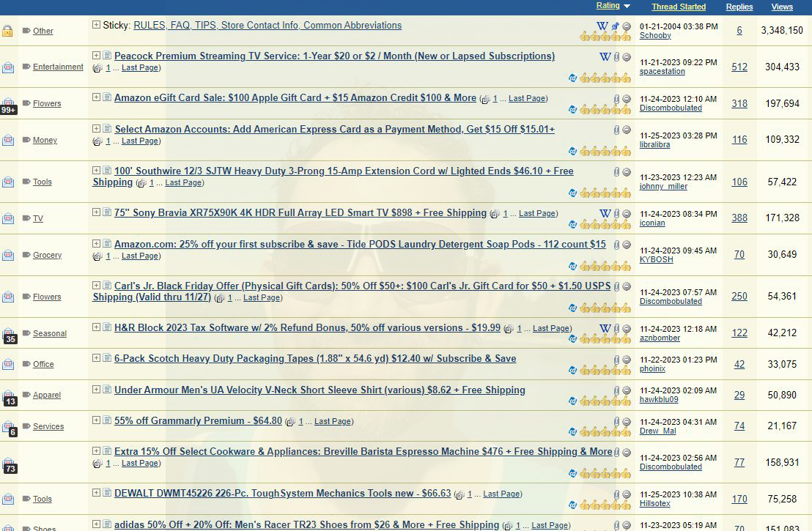This screenshot has height=531, width=812.
Task: View profile of user johnny_miller
Action: pyautogui.click(x=663, y=186)
